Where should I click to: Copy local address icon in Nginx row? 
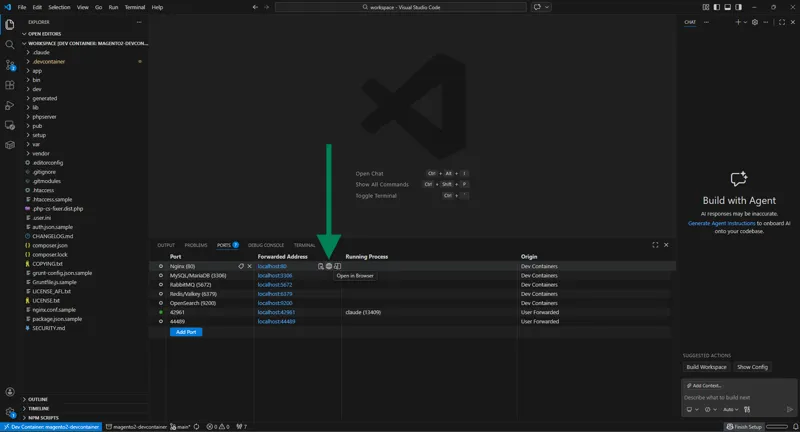(320, 266)
